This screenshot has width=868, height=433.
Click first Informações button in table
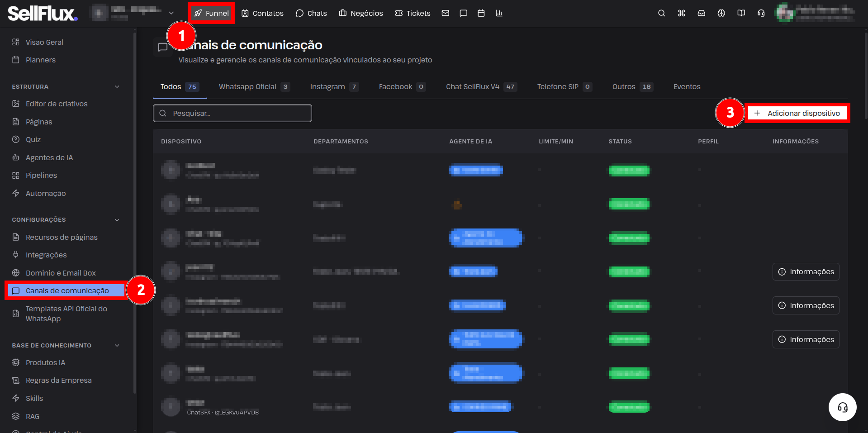(806, 271)
